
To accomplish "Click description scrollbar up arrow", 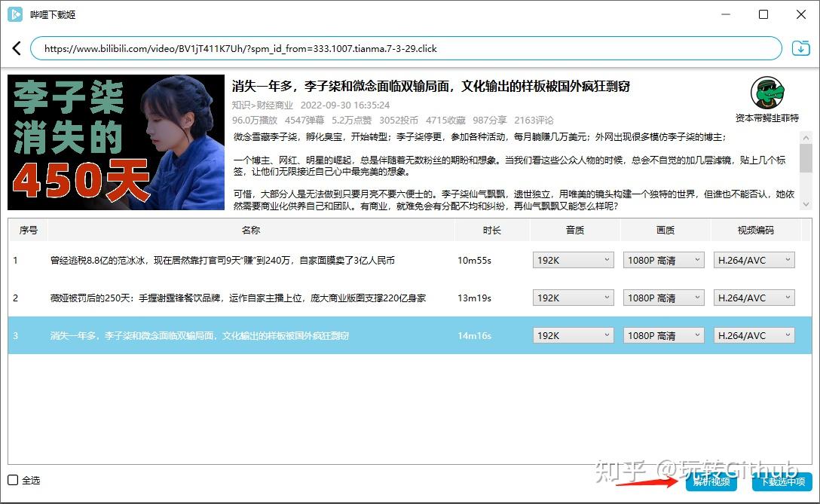I will coord(806,138).
